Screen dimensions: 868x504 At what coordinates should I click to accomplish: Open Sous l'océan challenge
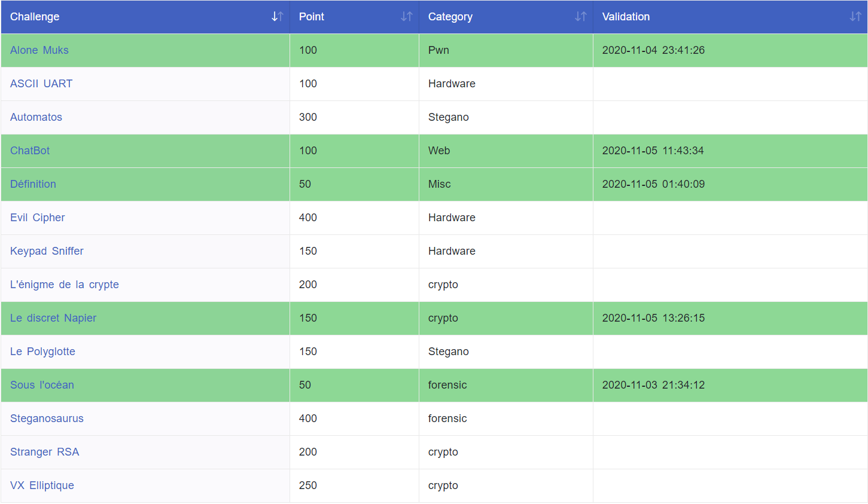coord(42,385)
